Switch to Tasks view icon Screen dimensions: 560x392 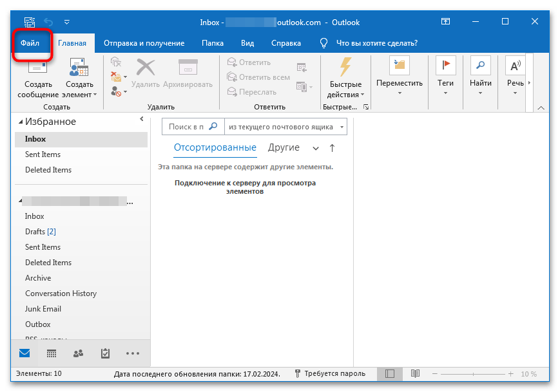click(x=105, y=353)
